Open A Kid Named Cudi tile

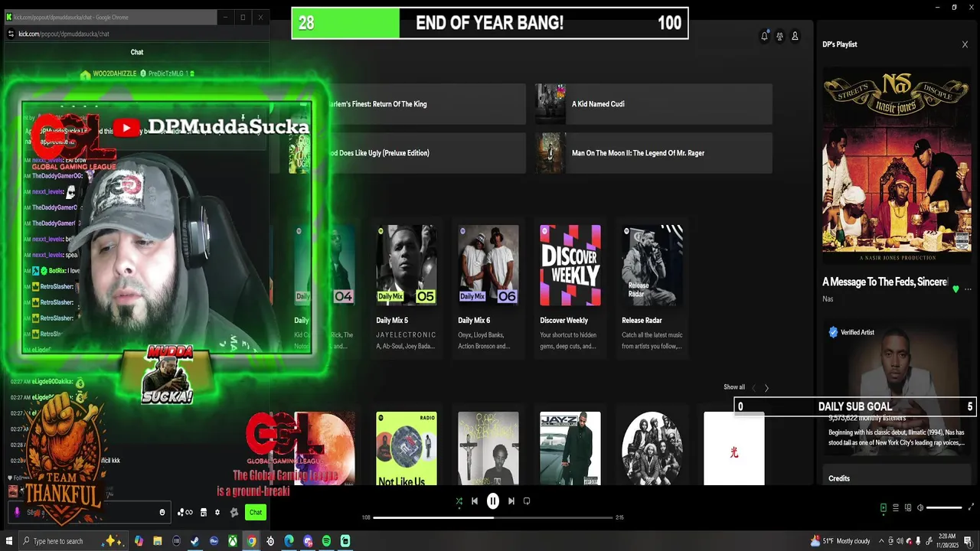[654, 104]
